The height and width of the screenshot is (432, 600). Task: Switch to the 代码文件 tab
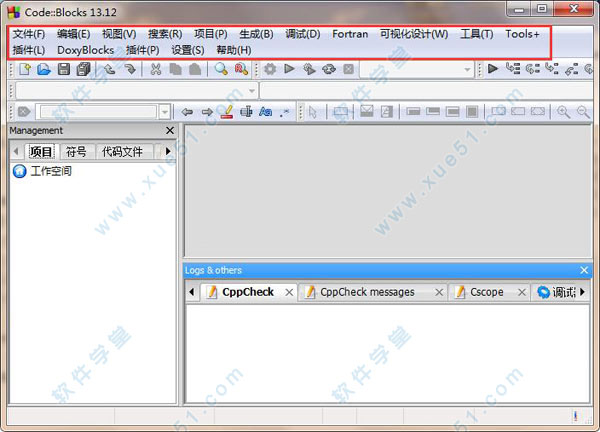(x=122, y=152)
